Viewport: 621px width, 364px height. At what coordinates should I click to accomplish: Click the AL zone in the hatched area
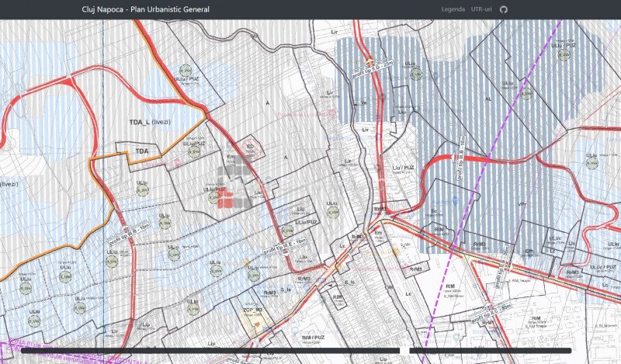click(x=488, y=99)
